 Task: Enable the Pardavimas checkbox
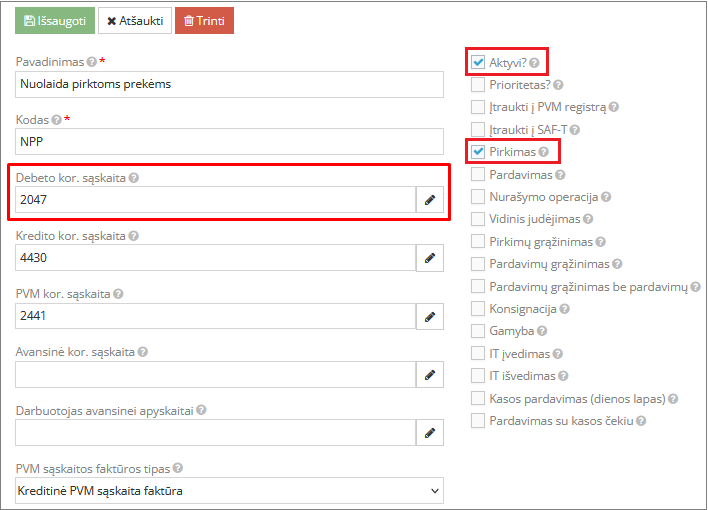click(478, 174)
